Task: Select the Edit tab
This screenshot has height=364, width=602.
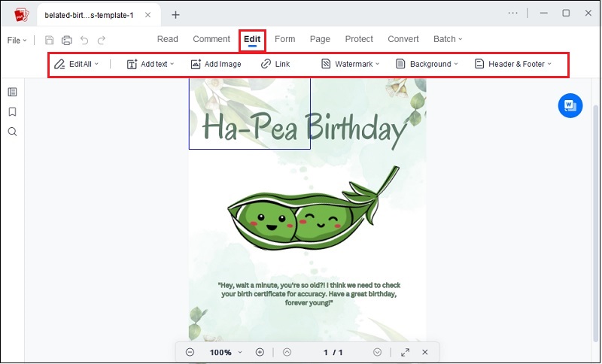Action: 252,40
